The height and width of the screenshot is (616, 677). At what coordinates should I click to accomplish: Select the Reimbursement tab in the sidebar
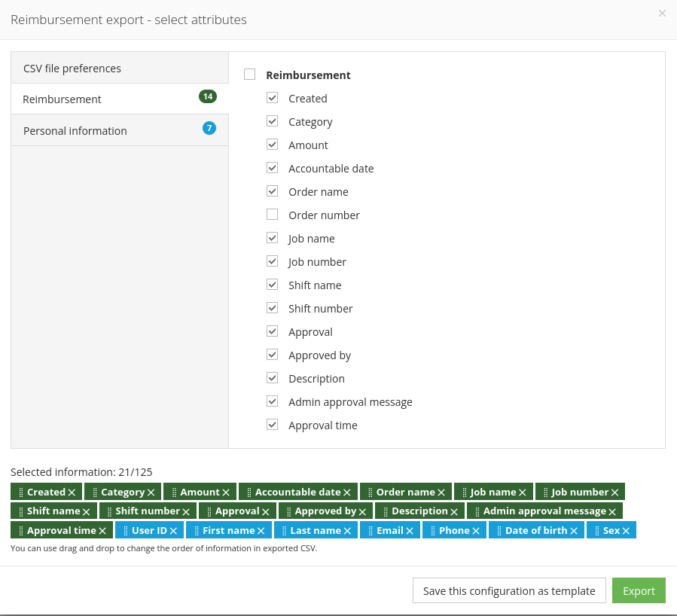pos(120,99)
